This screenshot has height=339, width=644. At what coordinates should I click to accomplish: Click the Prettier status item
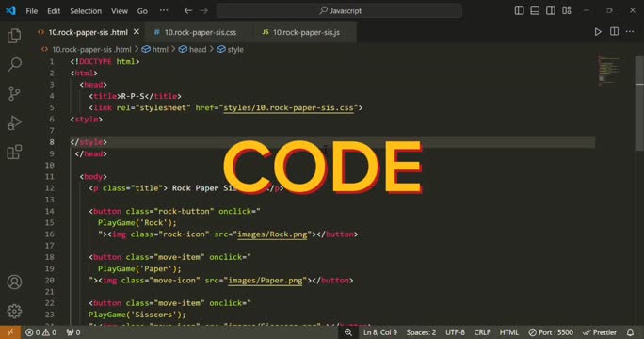coord(600,332)
